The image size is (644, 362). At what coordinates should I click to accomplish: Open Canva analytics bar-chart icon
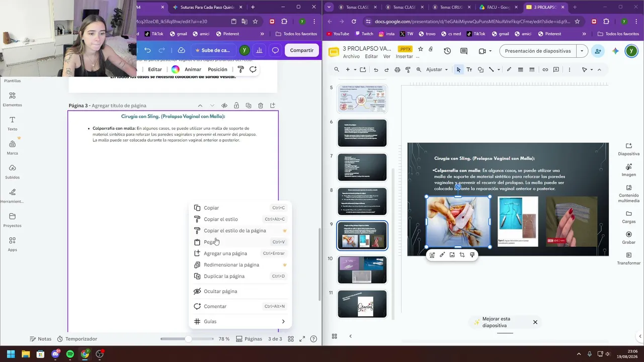[260, 50]
